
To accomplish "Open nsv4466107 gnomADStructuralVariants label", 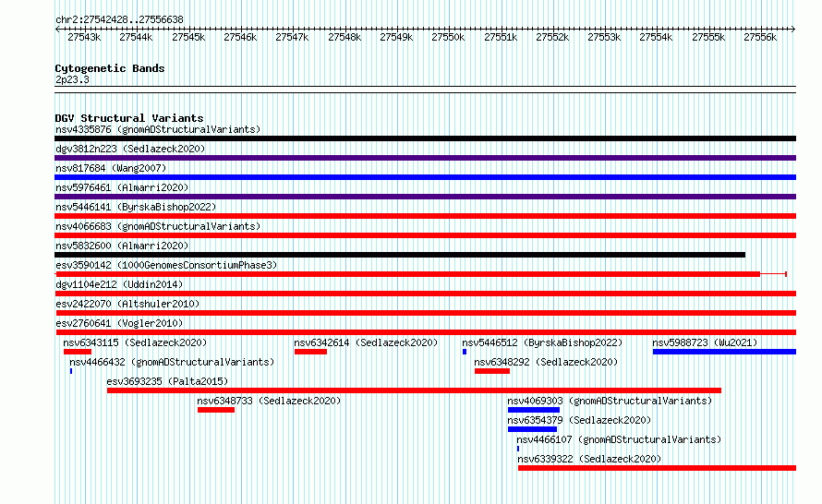I will click(x=619, y=439).
